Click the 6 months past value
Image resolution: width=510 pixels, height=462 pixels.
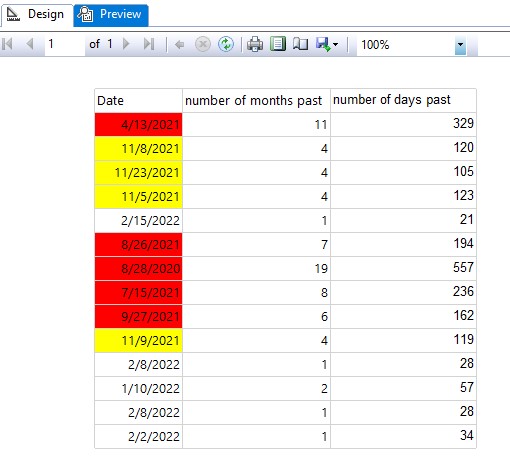pyautogui.click(x=324, y=317)
